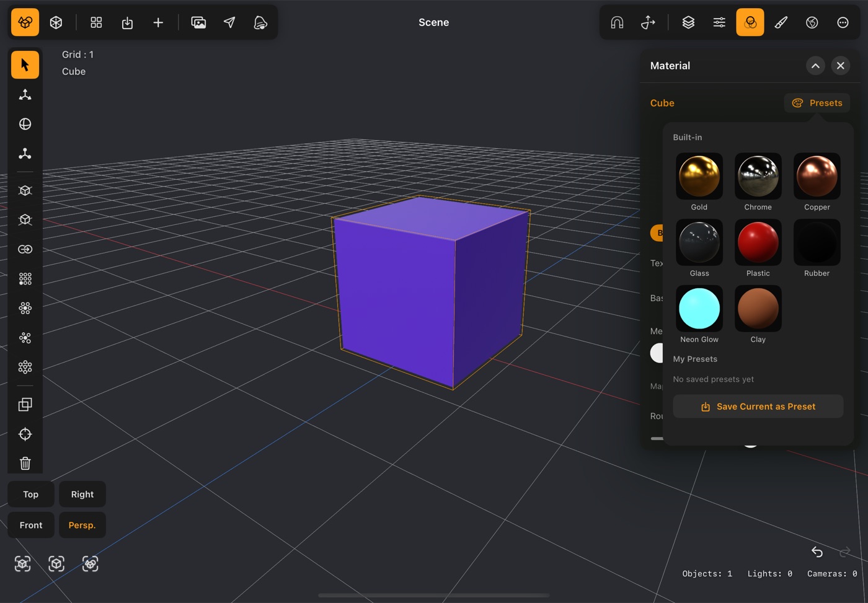This screenshot has width=868, height=603.
Task: Click the globe environment icon in top bar
Action: point(812,22)
